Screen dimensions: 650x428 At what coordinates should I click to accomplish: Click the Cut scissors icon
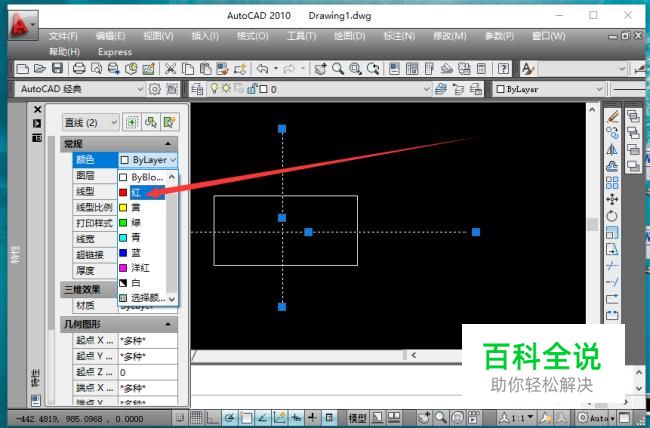pos(170,68)
